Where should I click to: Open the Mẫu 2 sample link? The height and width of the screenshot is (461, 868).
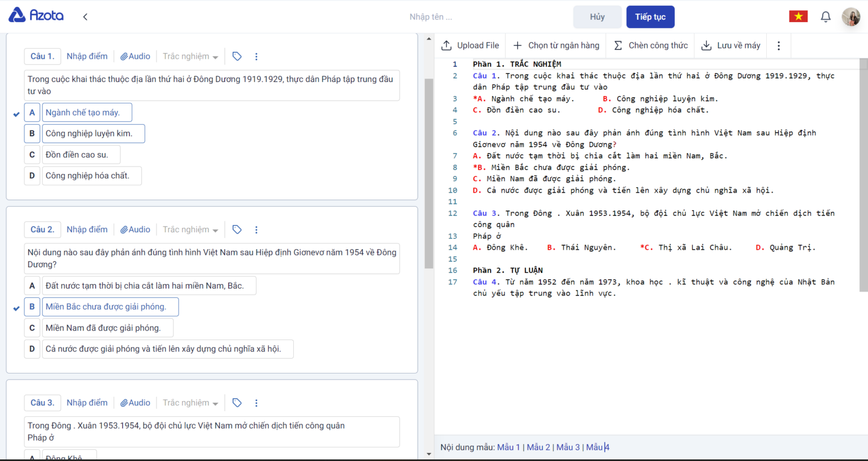point(538,447)
